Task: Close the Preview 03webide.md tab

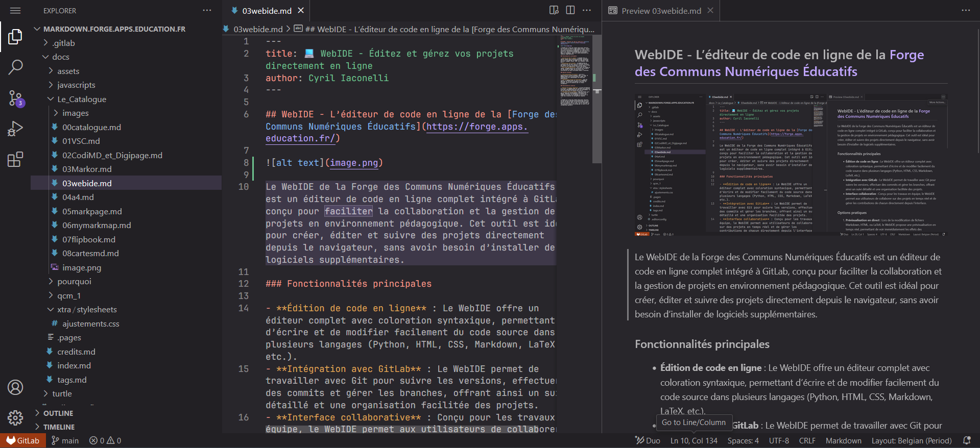Action: point(710,10)
